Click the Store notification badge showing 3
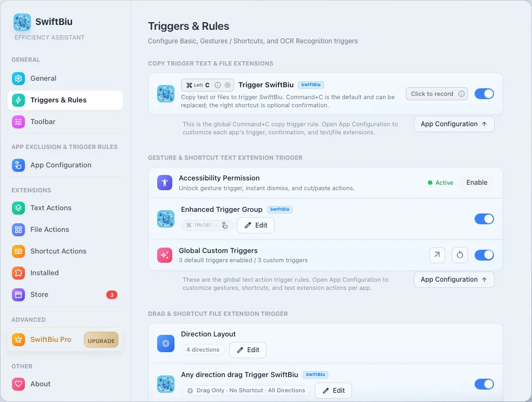This screenshot has width=532, height=402. (112, 295)
